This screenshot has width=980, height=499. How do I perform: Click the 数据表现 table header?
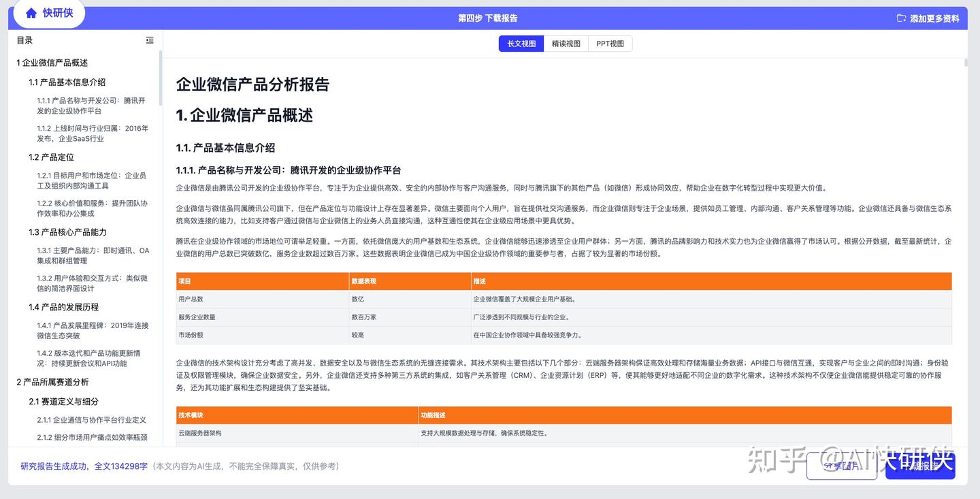point(410,281)
